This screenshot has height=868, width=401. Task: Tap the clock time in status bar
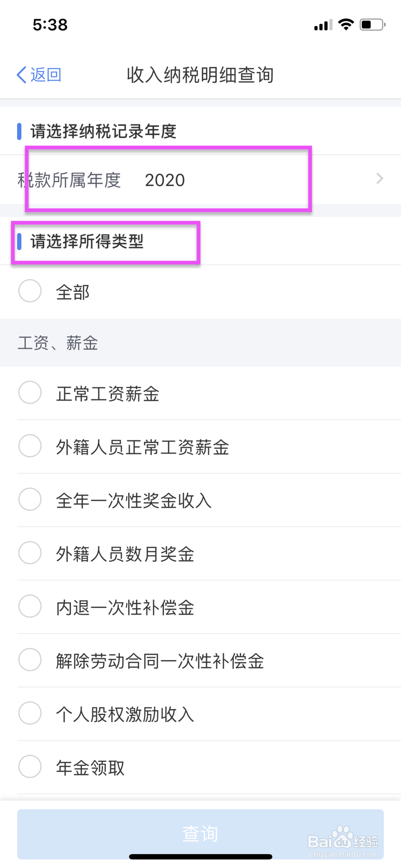pyautogui.click(x=50, y=25)
